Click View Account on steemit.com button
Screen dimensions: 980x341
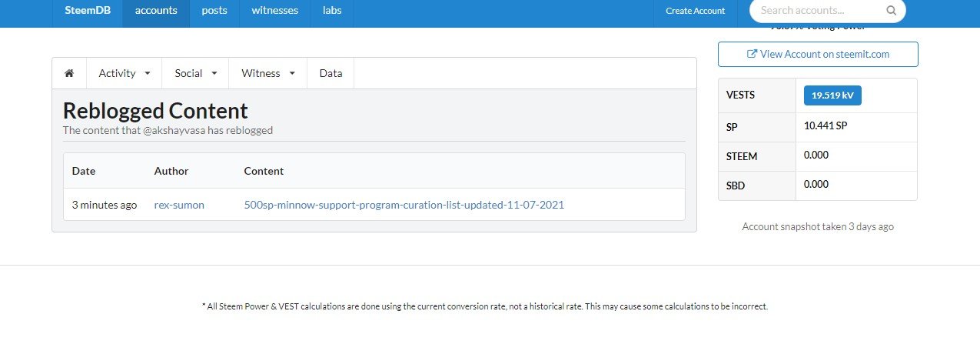coord(818,55)
